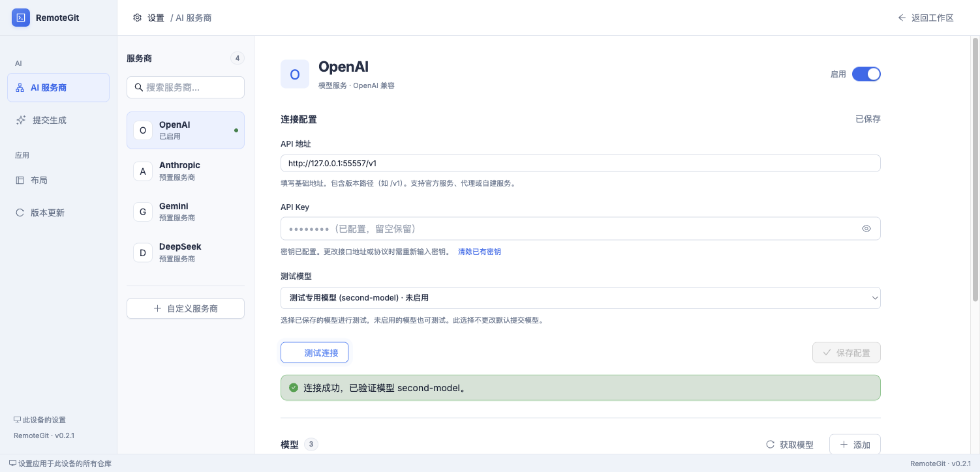Screen dimensions: 980x472
Task: Open the 版本更新 settings page
Action: coord(58,213)
